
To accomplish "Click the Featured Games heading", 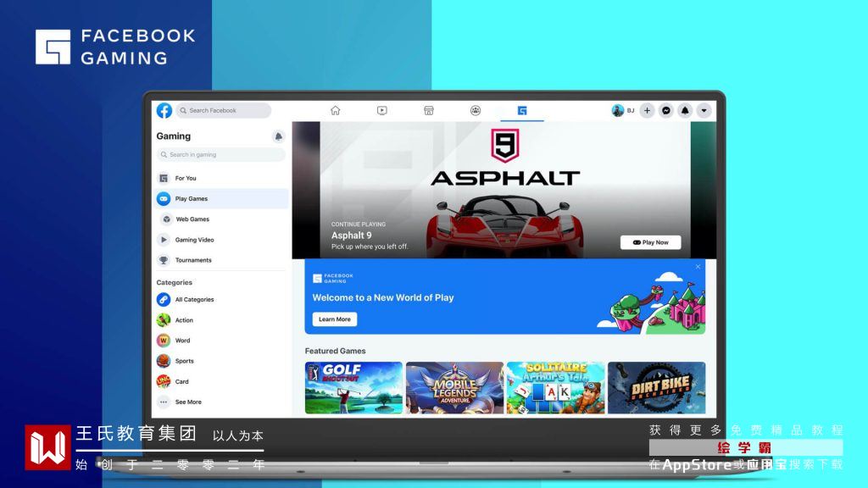I will point(336,351).
